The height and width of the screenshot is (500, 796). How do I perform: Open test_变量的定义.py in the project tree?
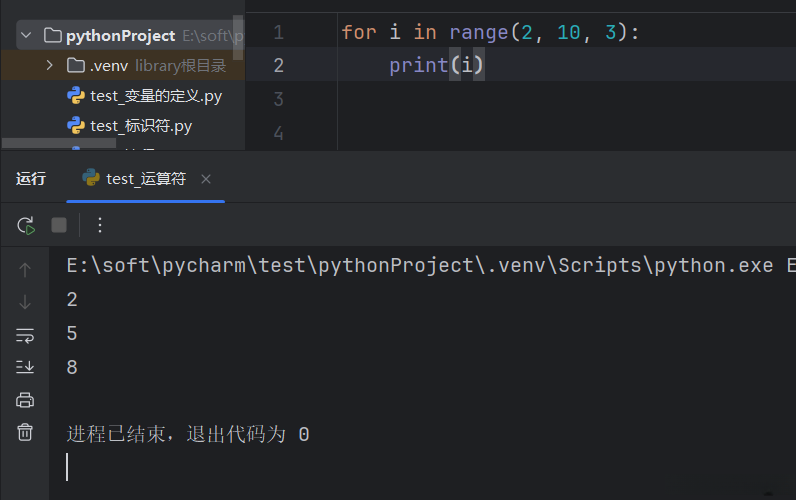tap(155, 96)
